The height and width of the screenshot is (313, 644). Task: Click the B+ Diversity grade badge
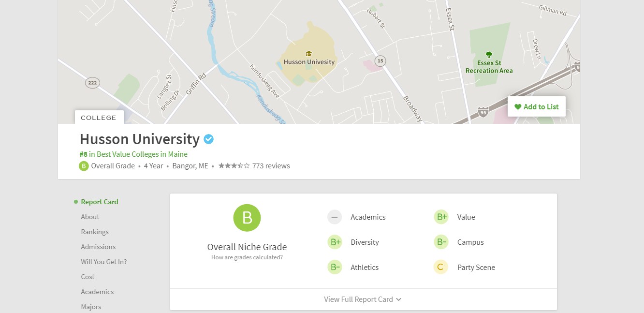click(x=335, y=242)
